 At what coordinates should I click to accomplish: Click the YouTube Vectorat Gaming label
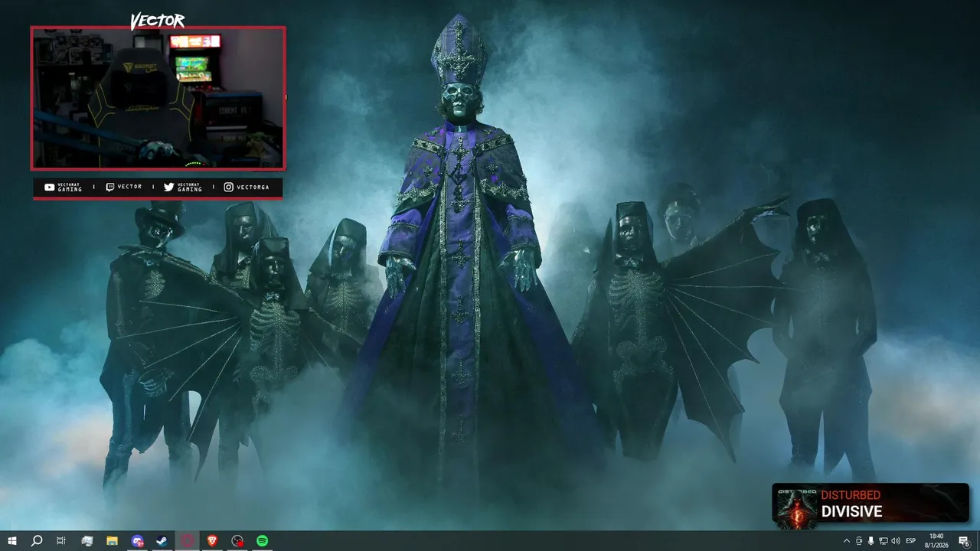point(64,187)
